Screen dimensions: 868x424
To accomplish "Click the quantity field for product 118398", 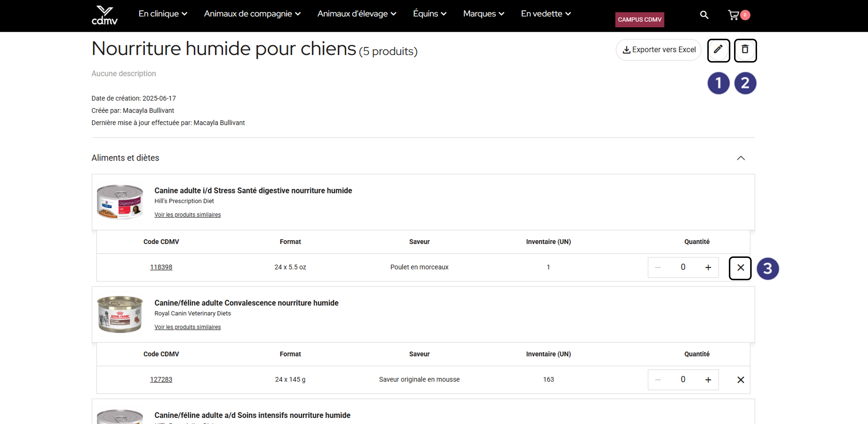I will point(683,267).
